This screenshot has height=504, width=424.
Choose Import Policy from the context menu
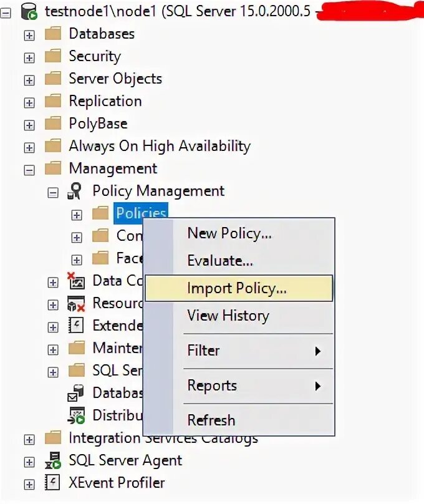point(237,288)
